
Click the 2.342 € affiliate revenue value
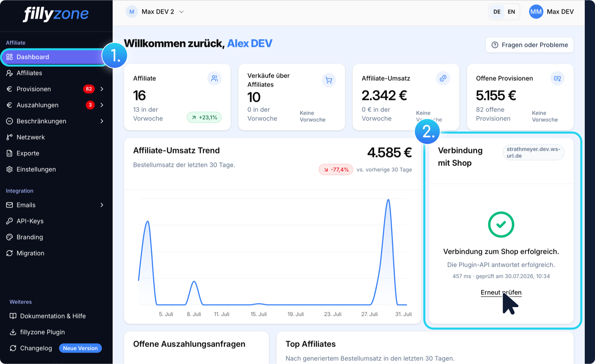pyautogui.click(x=384, y=95)
